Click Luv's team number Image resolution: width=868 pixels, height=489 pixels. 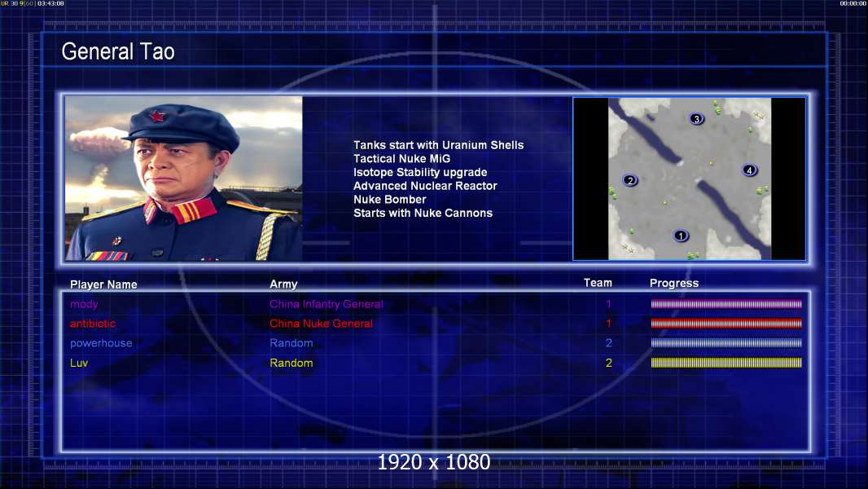tap(608, 363)
